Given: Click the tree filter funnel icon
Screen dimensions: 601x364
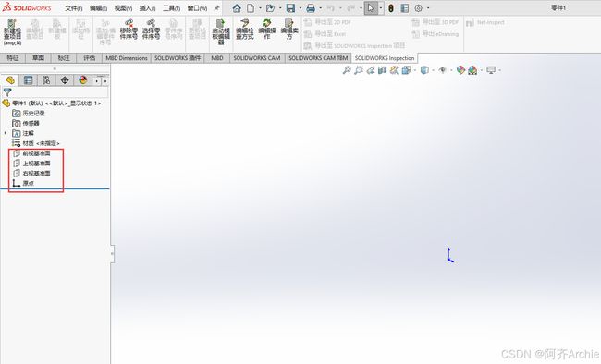Looking at the screenshot, I should click(x=7, y=92).
